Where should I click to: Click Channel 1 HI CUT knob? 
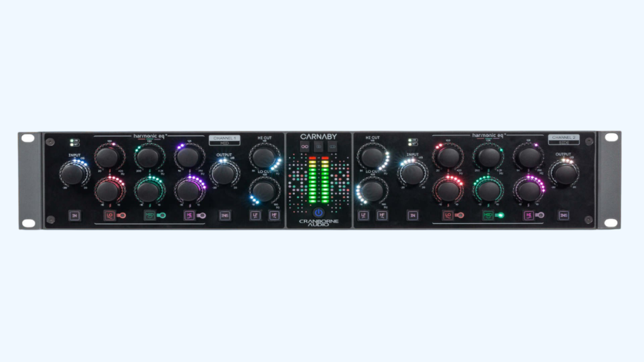tap(264, 156)
